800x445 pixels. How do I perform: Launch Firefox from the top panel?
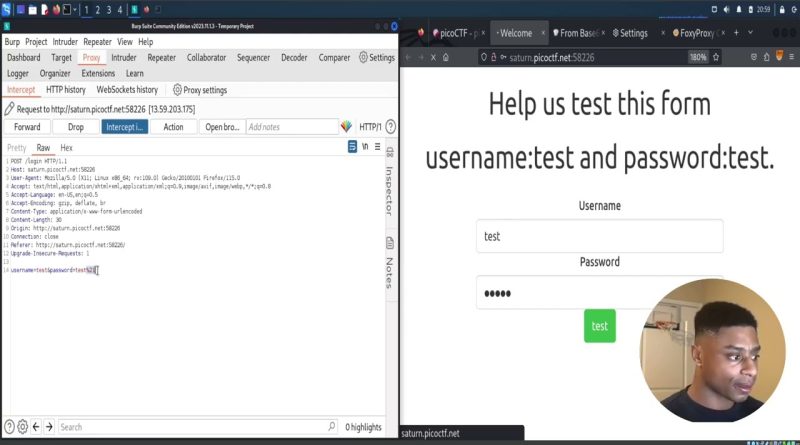(56, 10)
